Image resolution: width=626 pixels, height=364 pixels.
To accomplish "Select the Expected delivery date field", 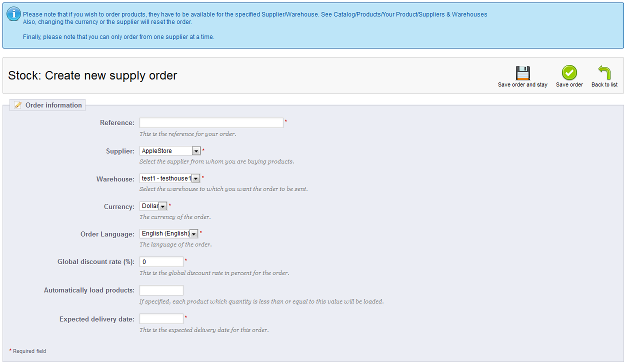I will pyautogui.click(x=161, y=319).
